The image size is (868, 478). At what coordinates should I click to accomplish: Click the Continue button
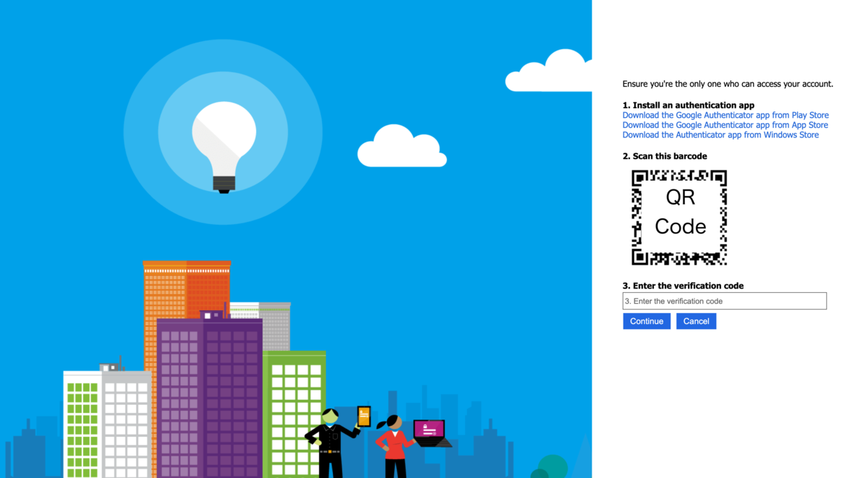pos(647,321)
